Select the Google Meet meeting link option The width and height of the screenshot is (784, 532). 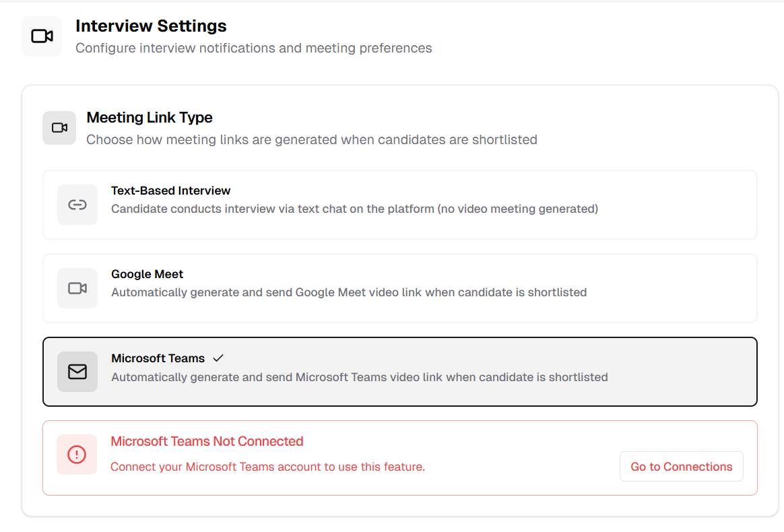tap(399, 288)
